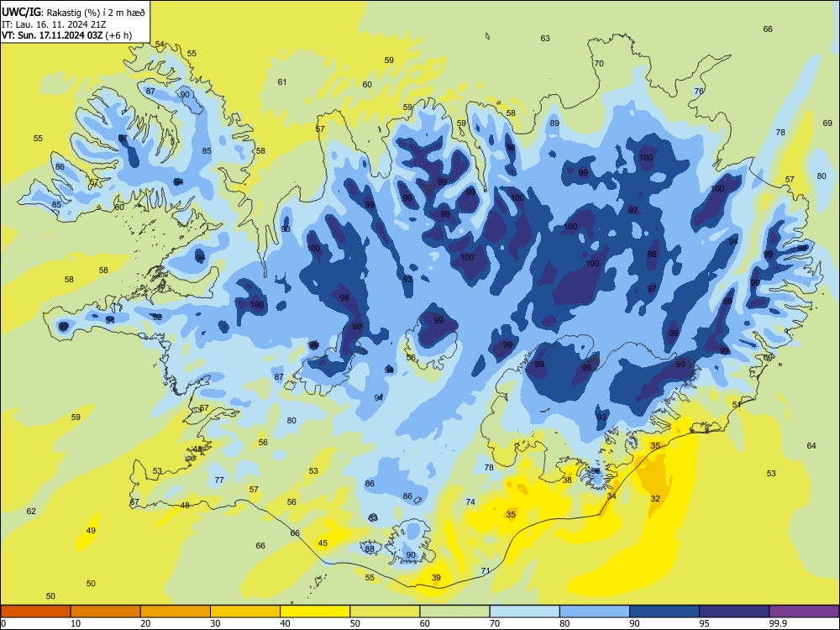Click the legend tick label '10'
Viewport: 840px width, 630px height.
76,623
